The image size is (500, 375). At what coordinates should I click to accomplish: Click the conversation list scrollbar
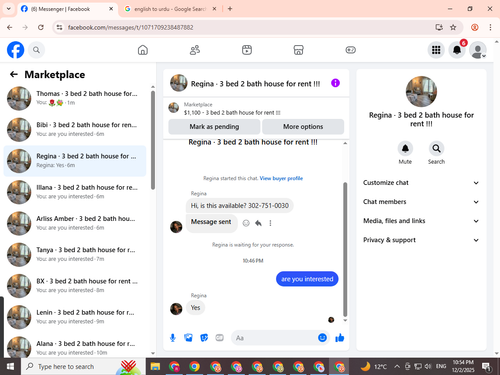pos(153,140)
